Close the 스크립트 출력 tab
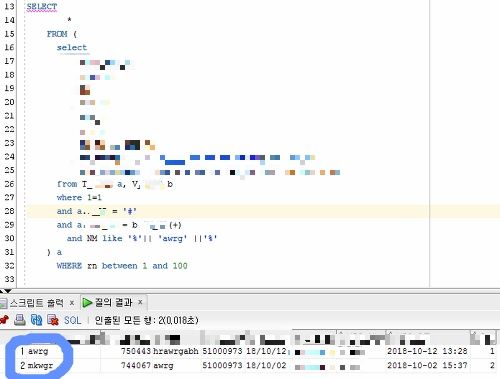The image size is (500, 379). [x=72, y=303]
